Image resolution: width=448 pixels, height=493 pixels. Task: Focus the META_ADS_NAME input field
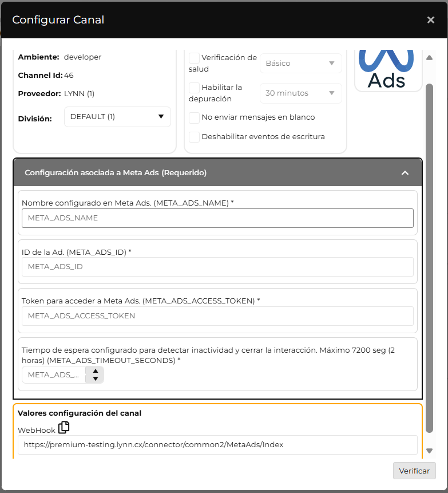coord(217,218)
